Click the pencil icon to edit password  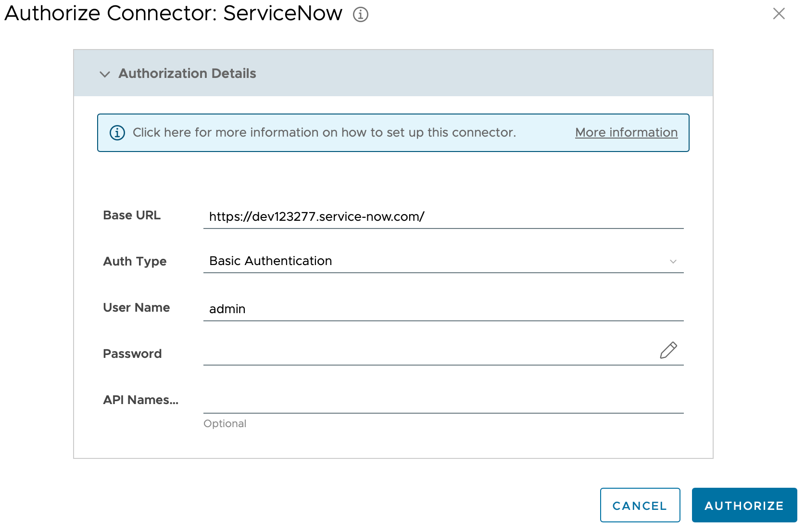point(668,351)
